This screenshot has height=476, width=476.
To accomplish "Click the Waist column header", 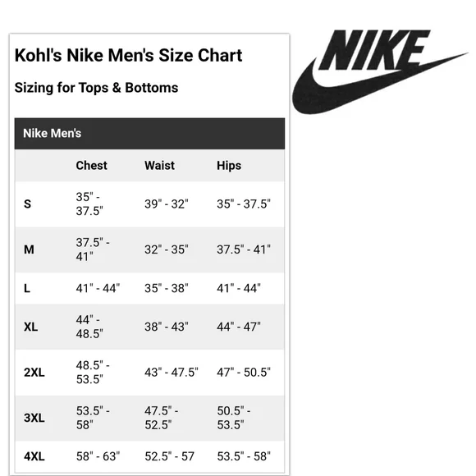I will click(159, 166).
